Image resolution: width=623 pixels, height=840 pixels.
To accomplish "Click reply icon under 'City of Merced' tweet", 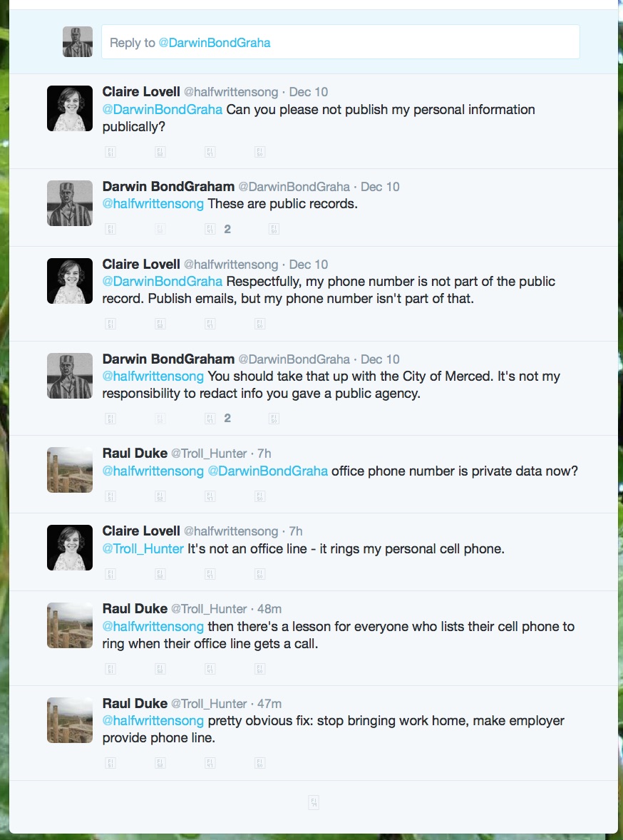I will coord(110,419).
